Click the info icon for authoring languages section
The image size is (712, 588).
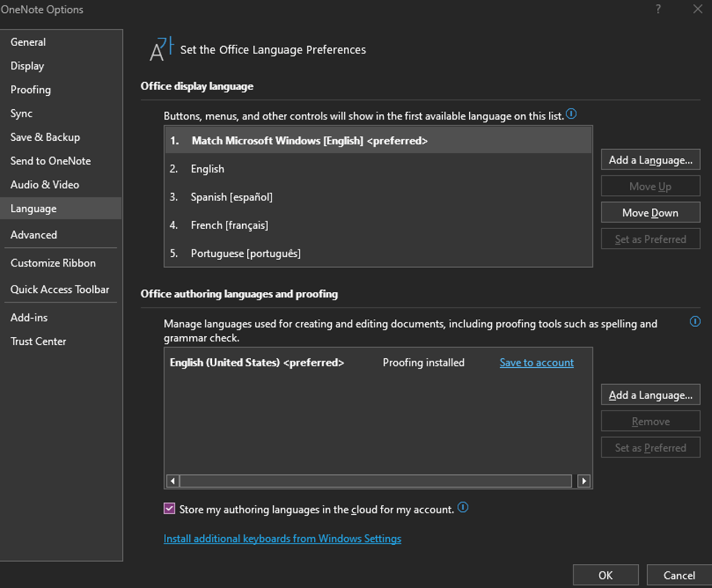pyautogui.click(x=695, y=322)
